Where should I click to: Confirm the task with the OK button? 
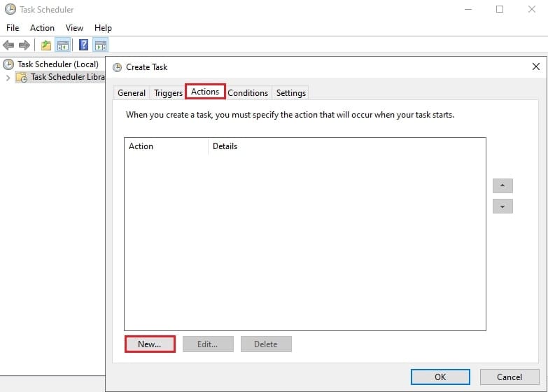click(440, 377)
